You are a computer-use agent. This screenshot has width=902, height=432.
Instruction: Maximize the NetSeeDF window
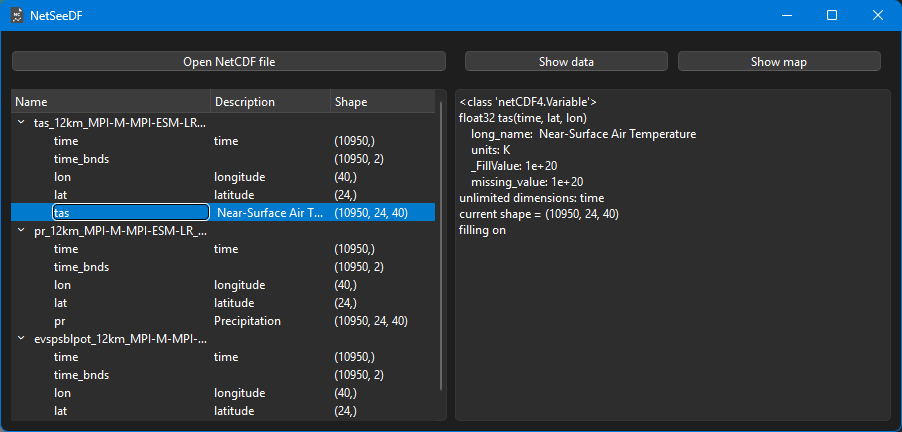(x=832, y=15)
